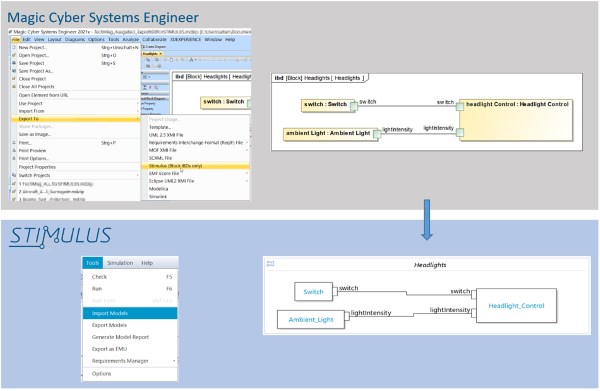The width and height of the screenshot is (600, 391).
Task: Click the switch port square on Switch block
Action: [354, 107]
